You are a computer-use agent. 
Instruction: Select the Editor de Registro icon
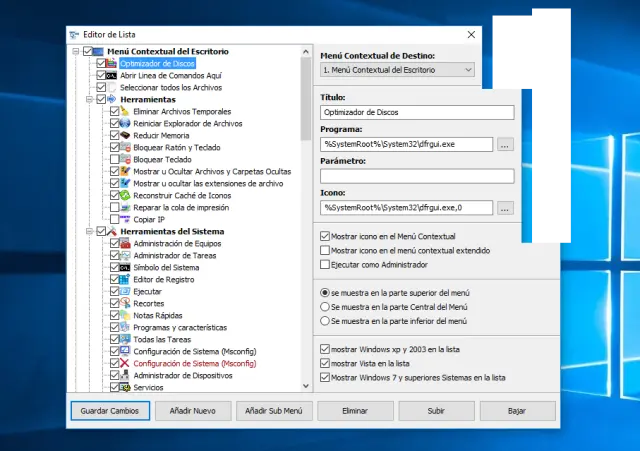pyautogui.click(x=125, y=279)
